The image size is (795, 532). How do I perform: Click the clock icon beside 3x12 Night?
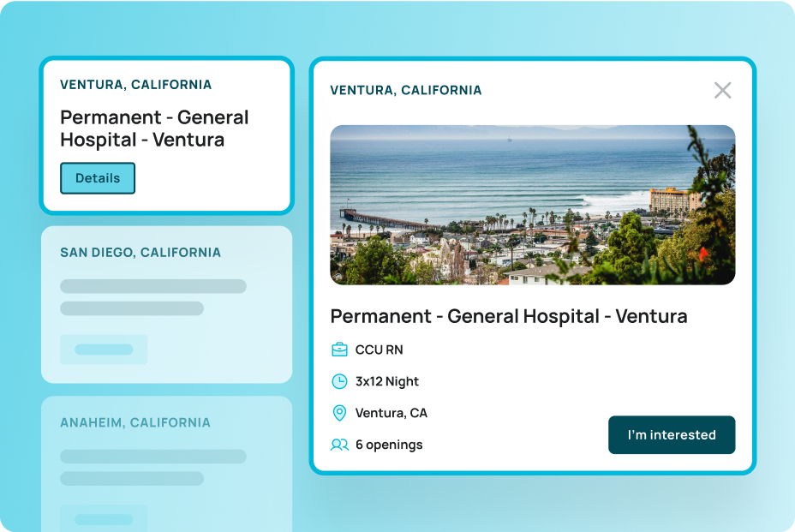click(339, 381)
